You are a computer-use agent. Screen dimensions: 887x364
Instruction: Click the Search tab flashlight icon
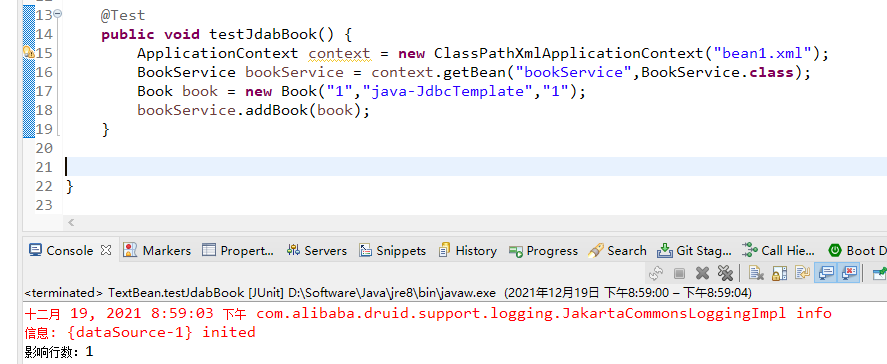596,250
